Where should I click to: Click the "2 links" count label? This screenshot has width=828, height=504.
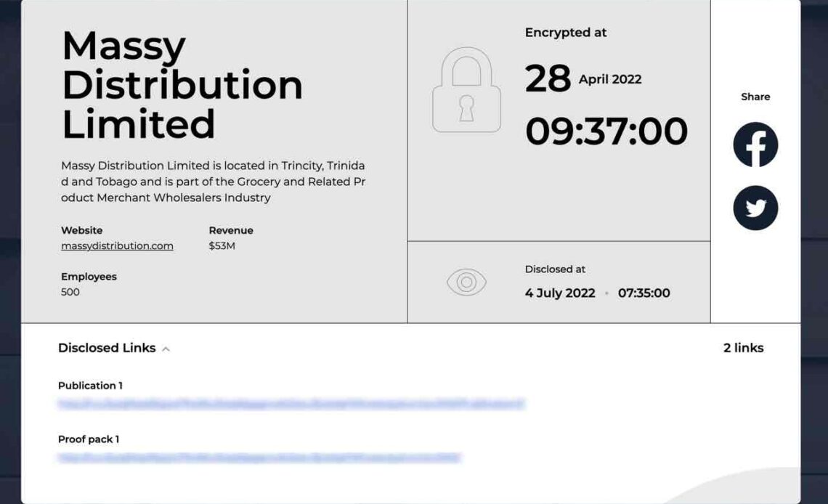click(x=743, y=348)
